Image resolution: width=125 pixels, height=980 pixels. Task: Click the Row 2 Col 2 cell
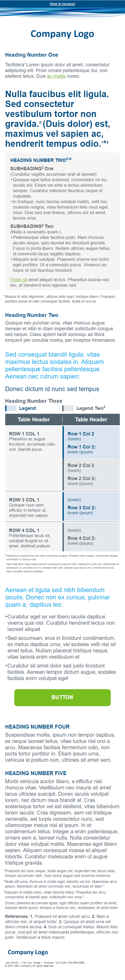tap(91, 474)
